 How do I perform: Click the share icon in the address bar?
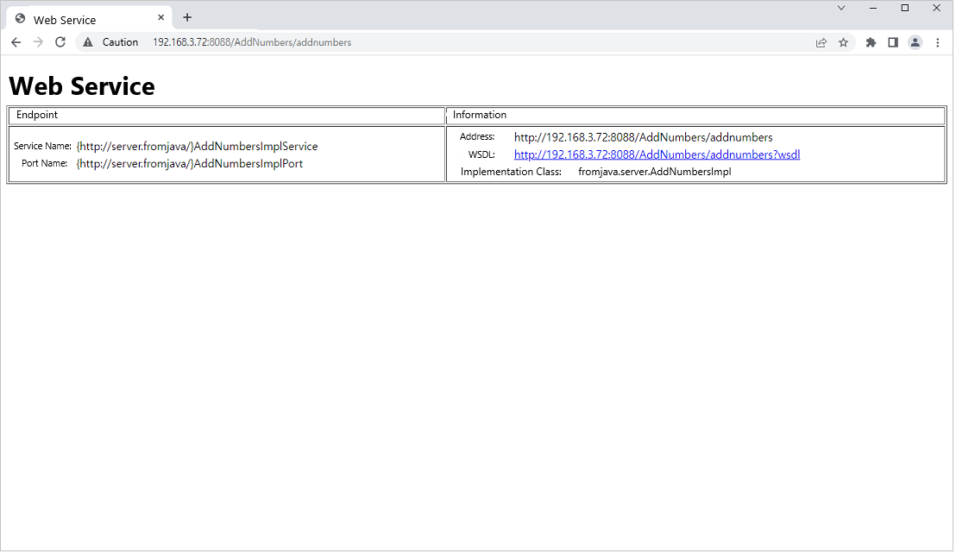pos(821,41)
